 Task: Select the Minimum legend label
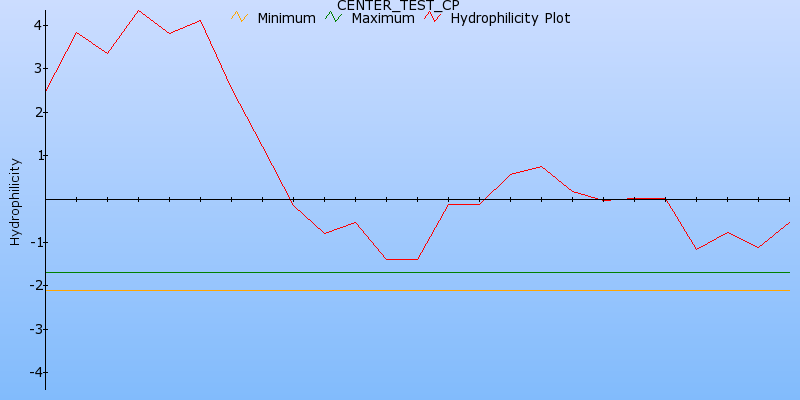[x=286, y=18]
